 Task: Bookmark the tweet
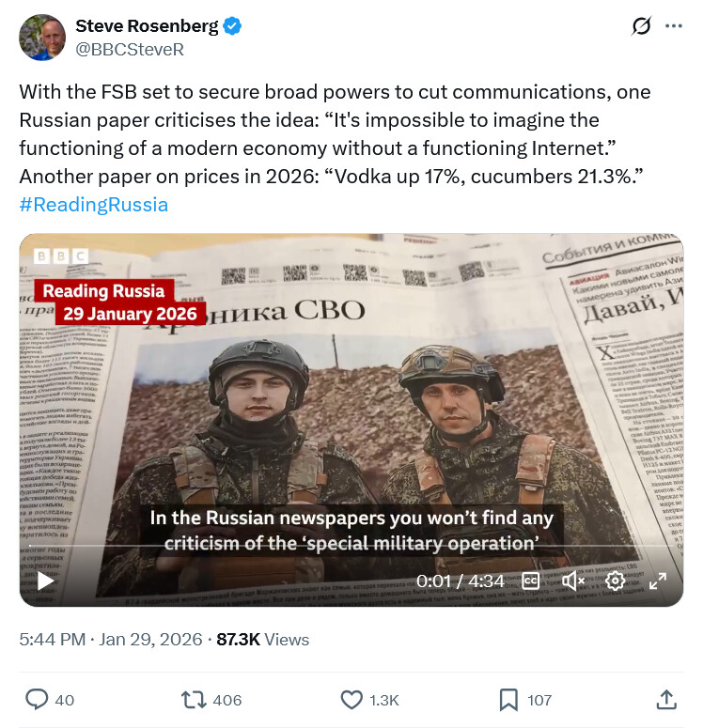click(508, 700)
